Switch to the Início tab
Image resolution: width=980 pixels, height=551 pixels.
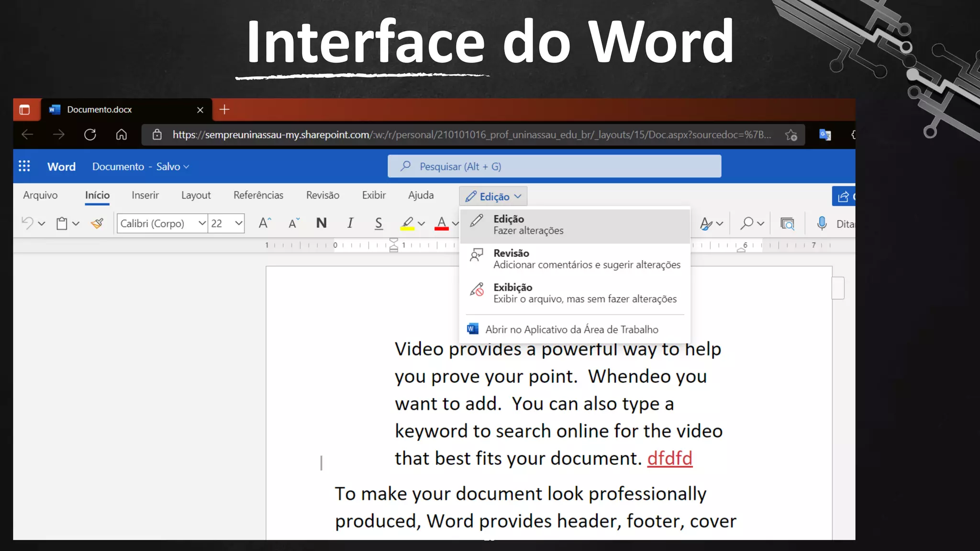coord(97,195)
